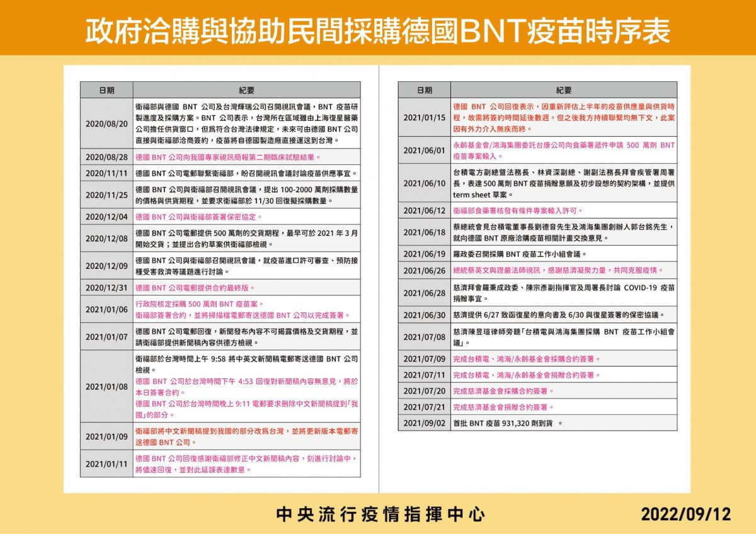
Task: Click the date cell 2021/07/21
Action: (x=424, y=407)
